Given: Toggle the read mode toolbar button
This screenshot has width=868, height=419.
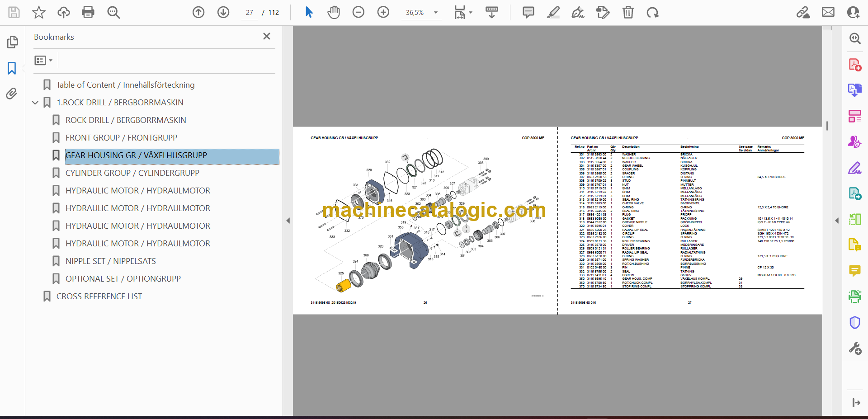Looking at the screenshot, I should [x=492, y=12].
